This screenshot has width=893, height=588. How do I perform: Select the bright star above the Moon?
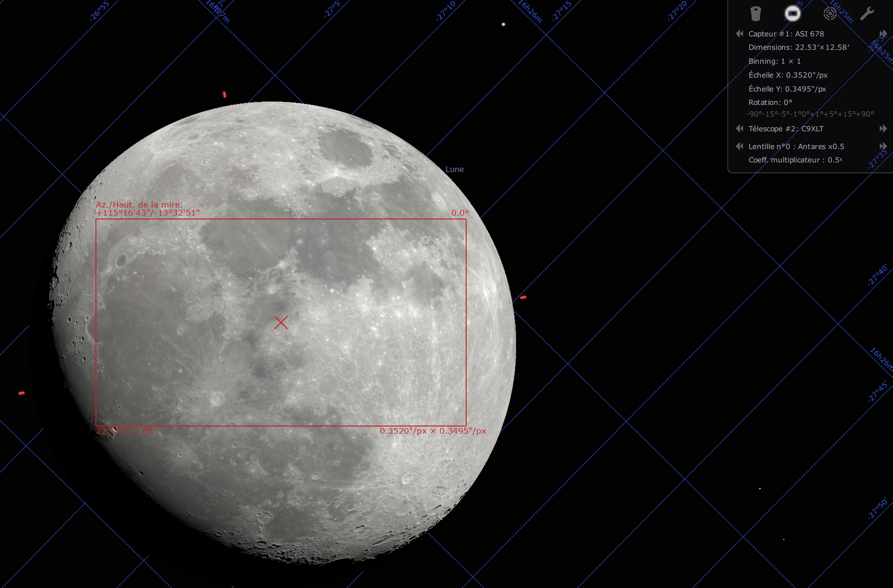click(x=504, y=24)
